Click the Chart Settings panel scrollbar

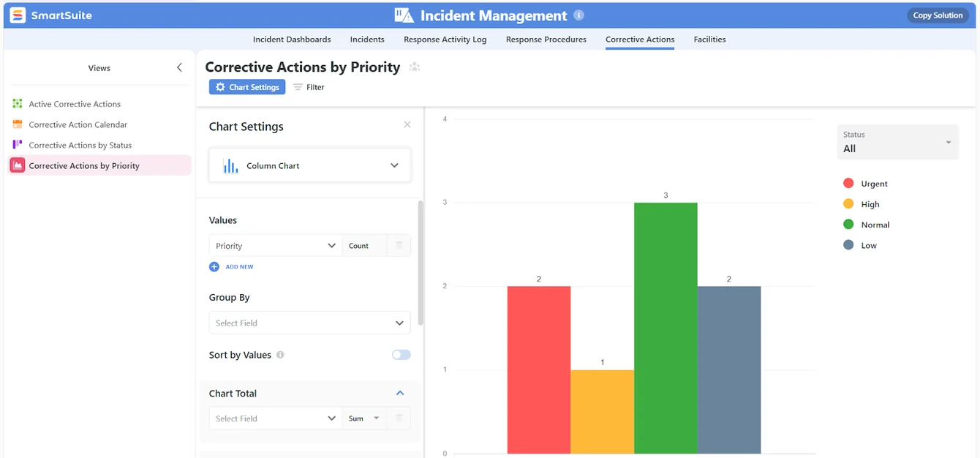[x=421, y=263]
